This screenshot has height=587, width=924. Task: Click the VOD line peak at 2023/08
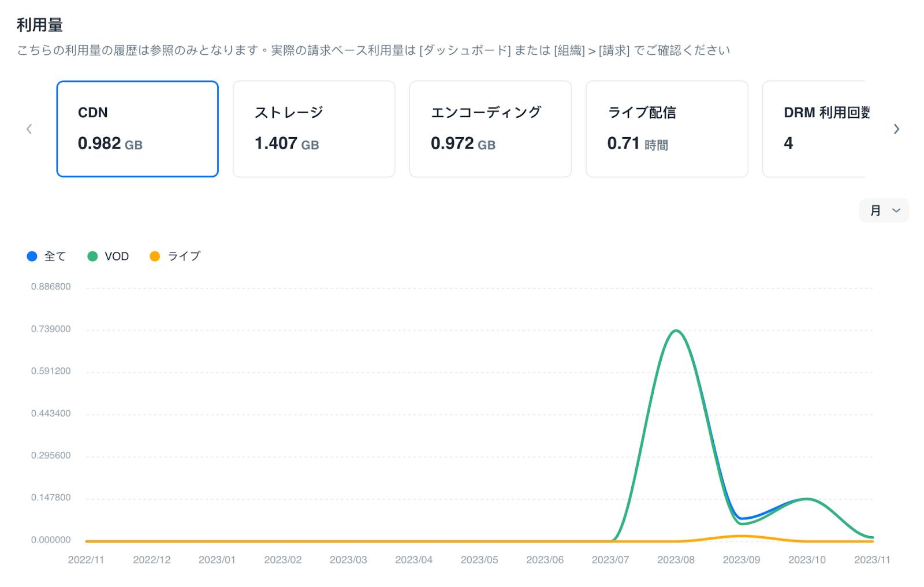(676, 331)
